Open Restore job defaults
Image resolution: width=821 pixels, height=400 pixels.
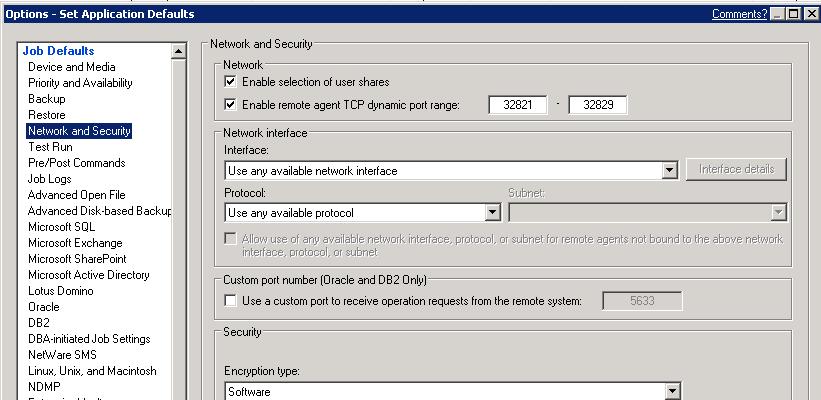[47, 115]
